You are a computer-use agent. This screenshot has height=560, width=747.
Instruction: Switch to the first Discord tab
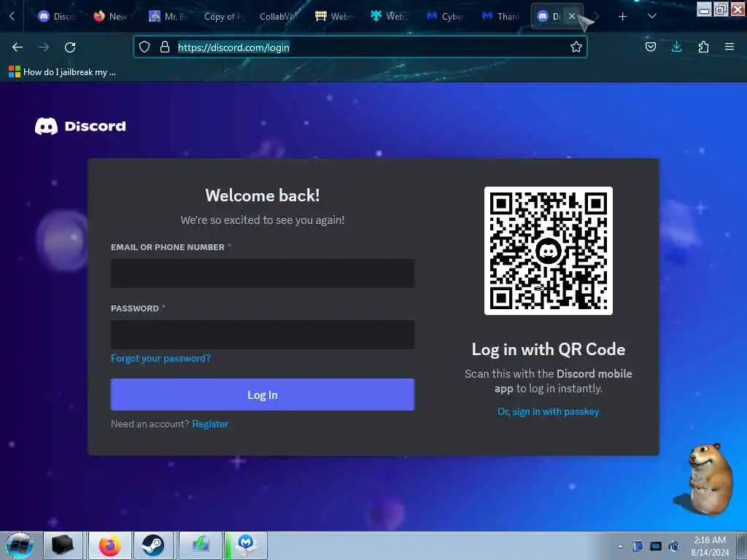coord(56,17)
